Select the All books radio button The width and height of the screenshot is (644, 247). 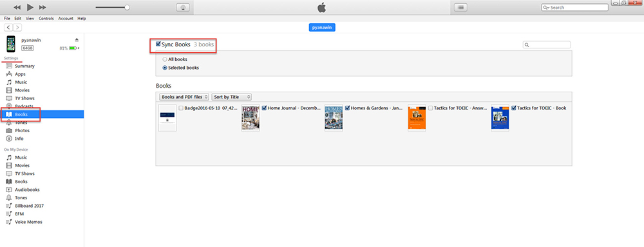point(165,59)
